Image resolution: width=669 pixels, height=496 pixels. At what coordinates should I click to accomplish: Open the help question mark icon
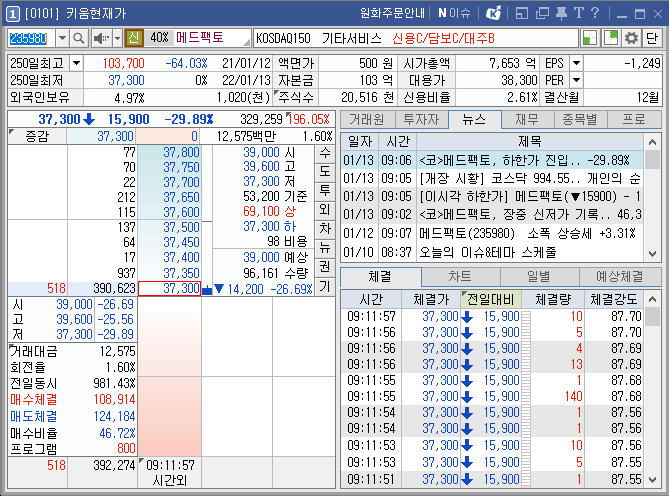point(595,13)
